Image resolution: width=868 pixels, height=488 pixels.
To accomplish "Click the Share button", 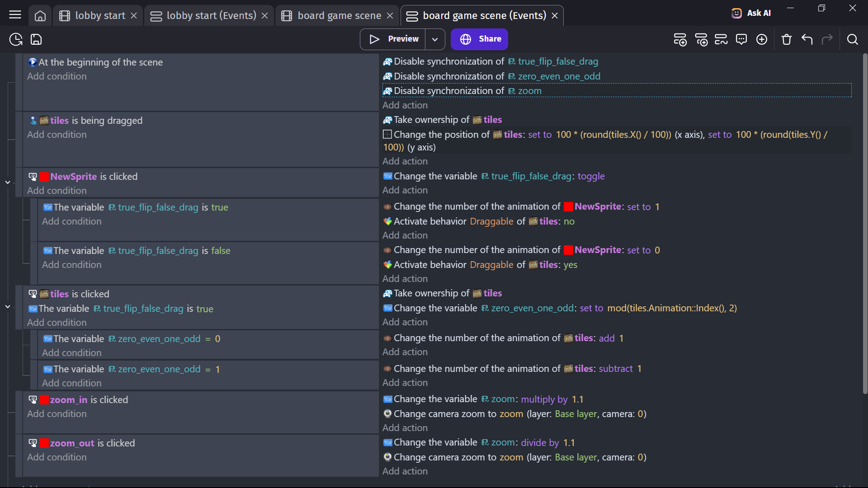I will click(x=479, y=39).
